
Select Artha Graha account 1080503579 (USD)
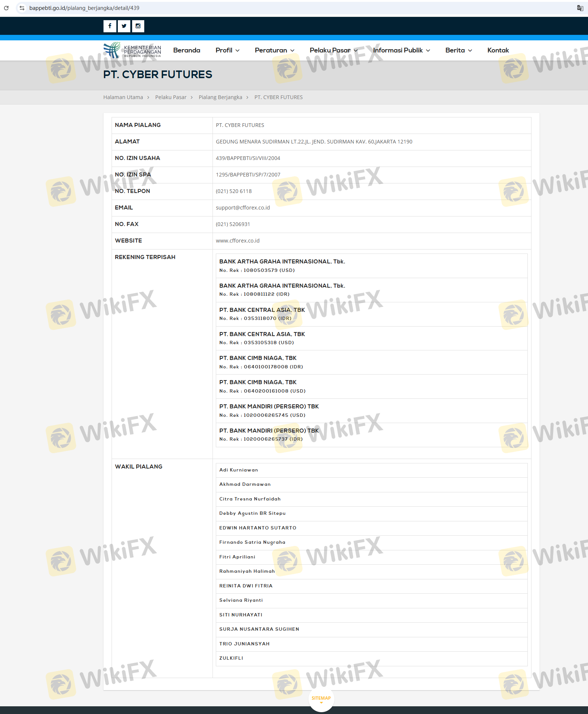tap(372, 266)
